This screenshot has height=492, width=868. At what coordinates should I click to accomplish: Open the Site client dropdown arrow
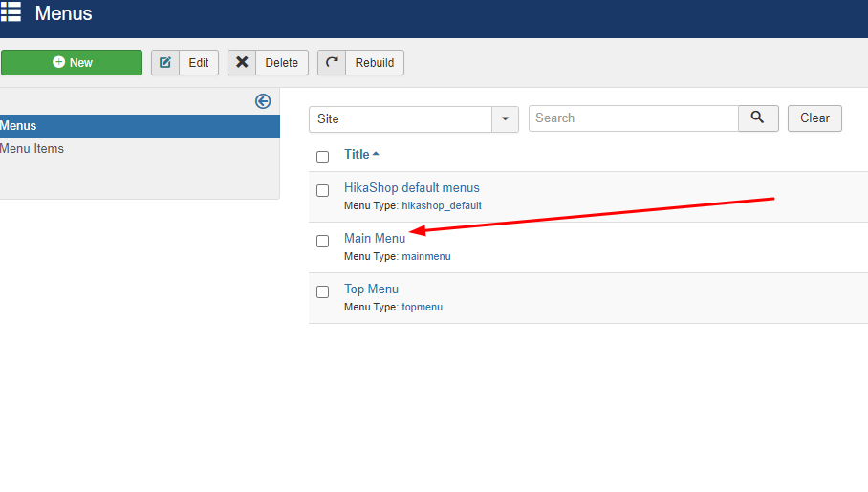click(x=505, y=119)
